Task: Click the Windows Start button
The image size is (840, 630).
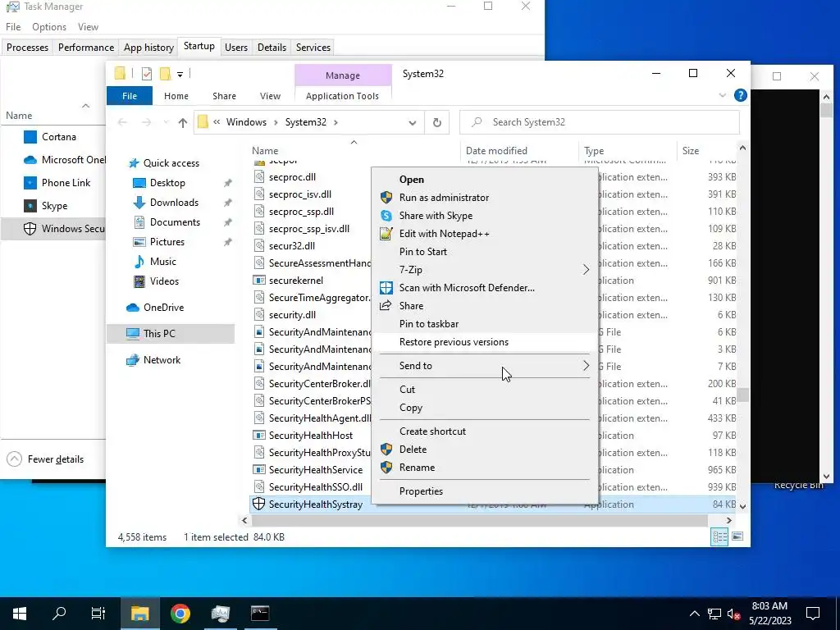Action: tap(20, 614)
